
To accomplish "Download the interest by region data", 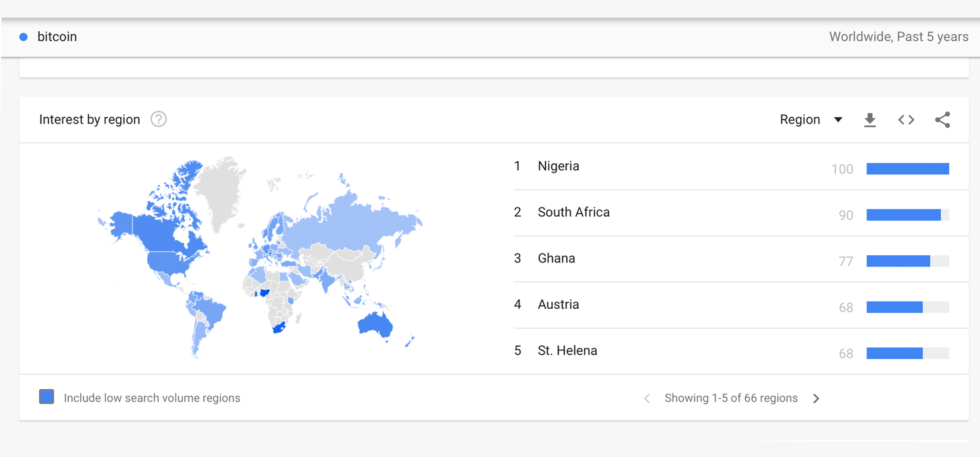I will (x=870, y=120).
